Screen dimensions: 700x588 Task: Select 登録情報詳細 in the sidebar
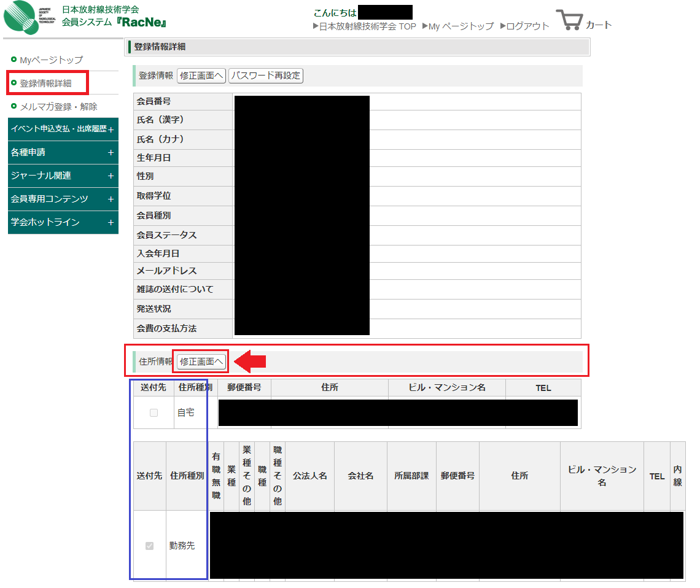pos(45,83)
